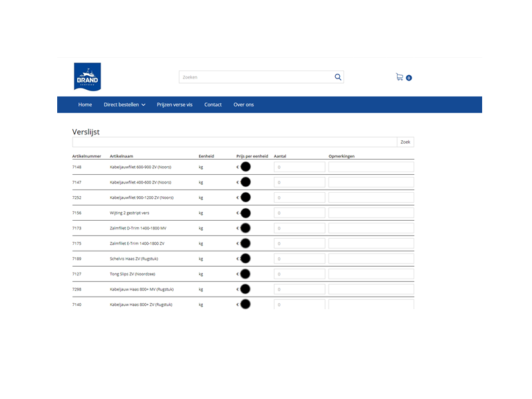
Task: Click the Eenheid column header
Action: [206, 156]
